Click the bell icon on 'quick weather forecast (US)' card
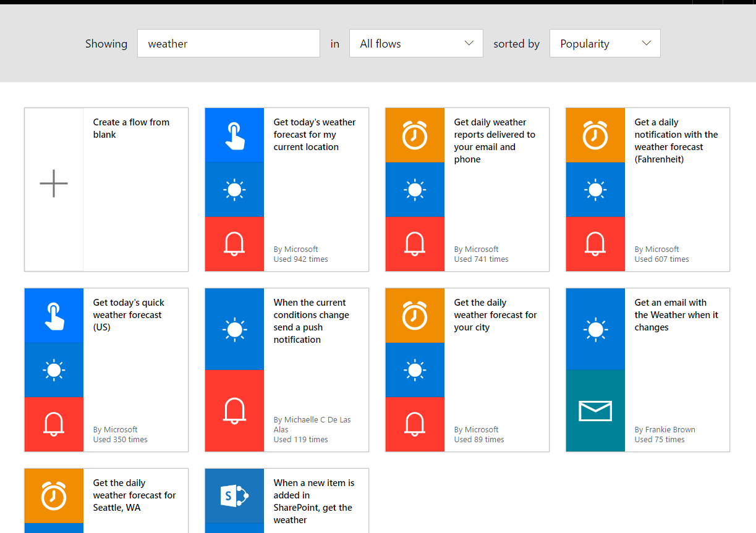 click(x=54, y=424)
